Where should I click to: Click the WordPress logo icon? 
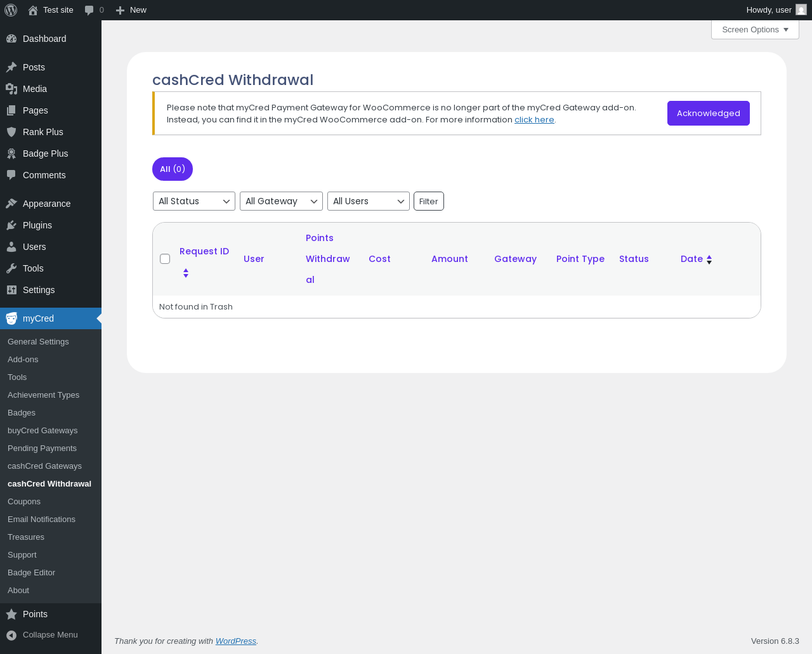click(x=11, y=10)
